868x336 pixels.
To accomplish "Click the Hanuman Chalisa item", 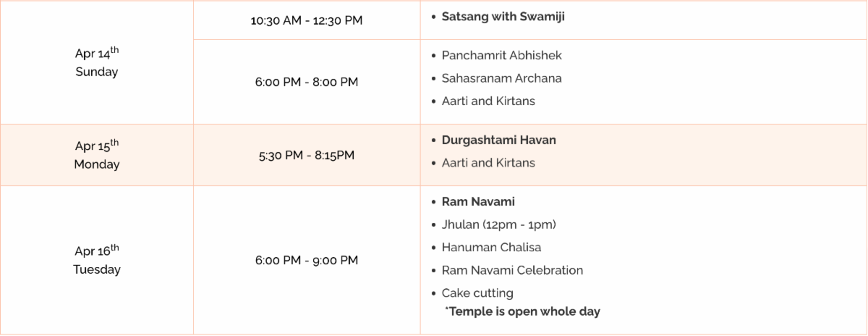I will (491, 248).
